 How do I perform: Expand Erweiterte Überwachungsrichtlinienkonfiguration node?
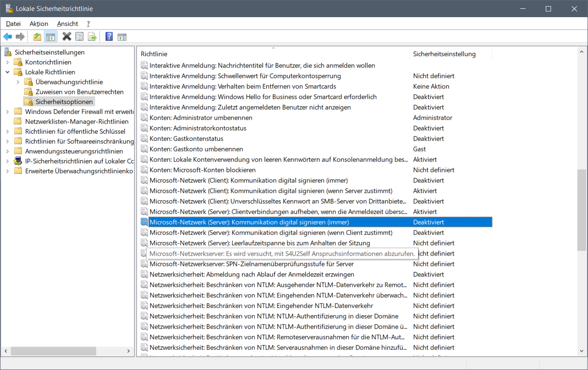click(7, 171)
